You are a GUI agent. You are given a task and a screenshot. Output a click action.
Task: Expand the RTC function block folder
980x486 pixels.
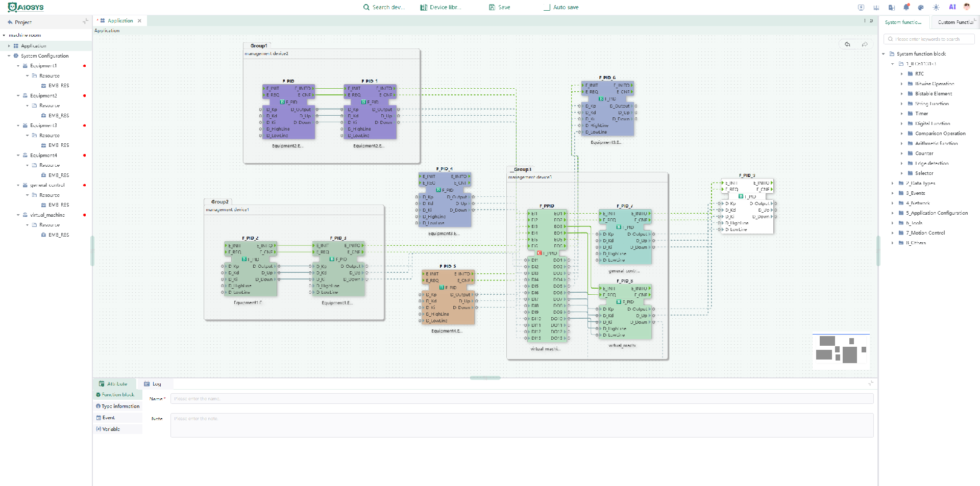tap(902, 74)
